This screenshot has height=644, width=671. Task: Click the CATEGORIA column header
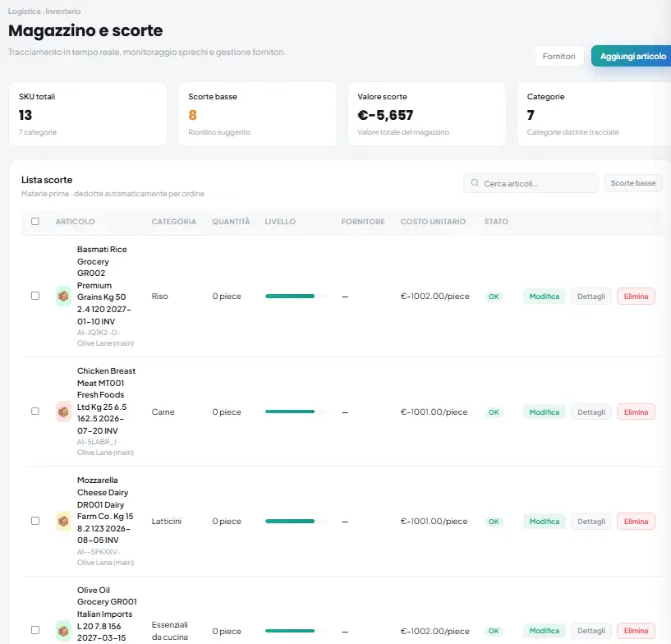pos(174,222)
